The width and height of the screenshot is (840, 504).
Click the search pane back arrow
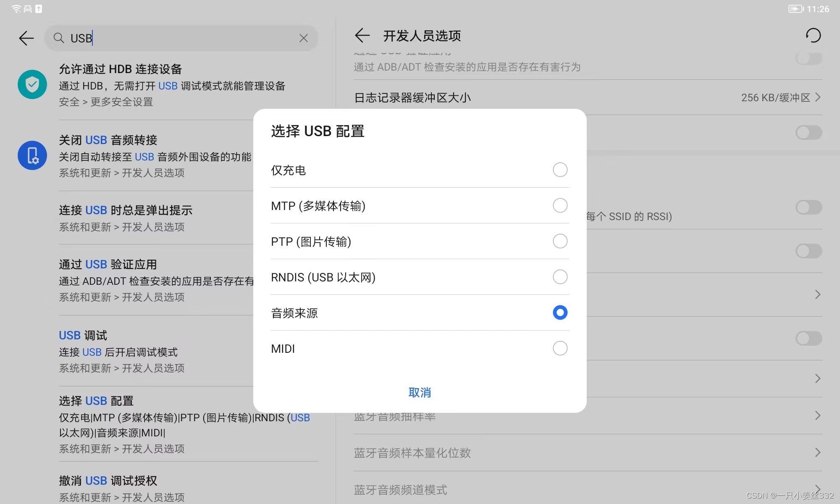pyautogui.click(x=26, y=38)
